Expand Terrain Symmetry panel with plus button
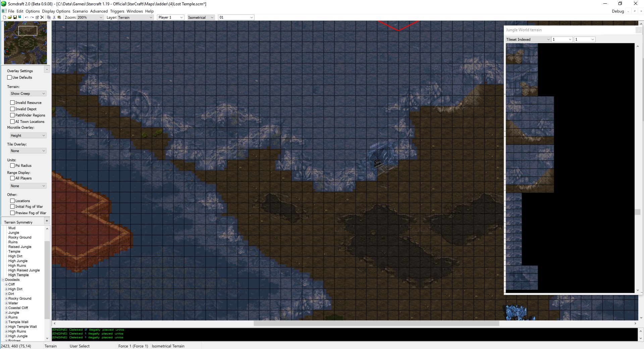644x349 pixels. (x=47, y=221)
